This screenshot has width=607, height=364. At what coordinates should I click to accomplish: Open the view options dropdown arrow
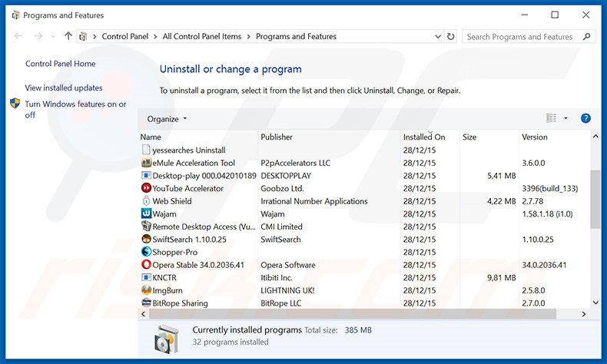(x=566, y=118)
